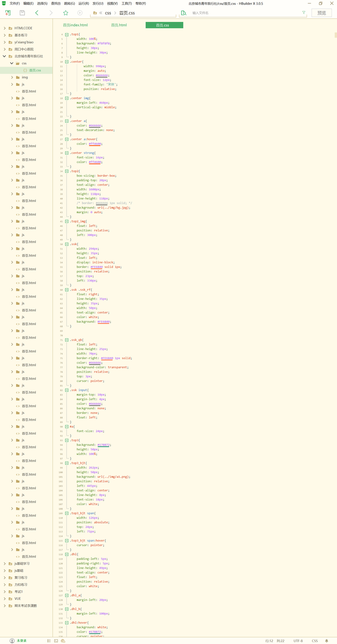Expand the 周口中心医院 project chevron
Image resolution: width=337 pixels, height=644 pixels.
[x=5, y=49]
